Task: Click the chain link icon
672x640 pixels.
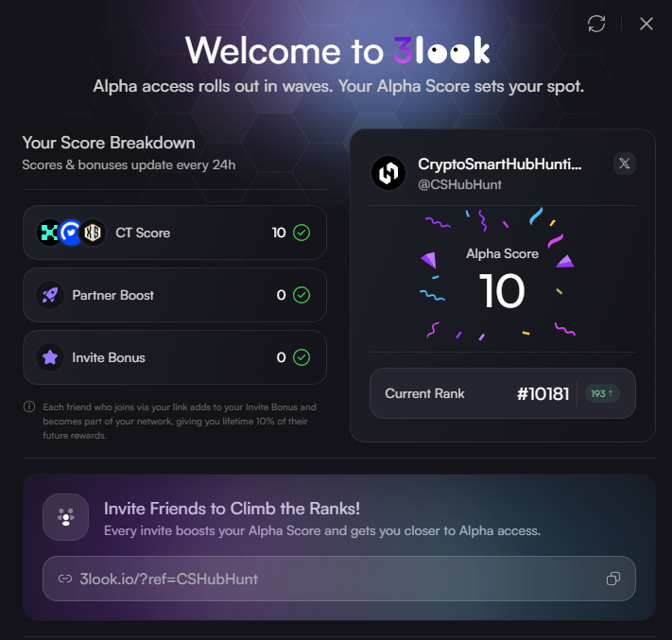Action: coord(65,579)
